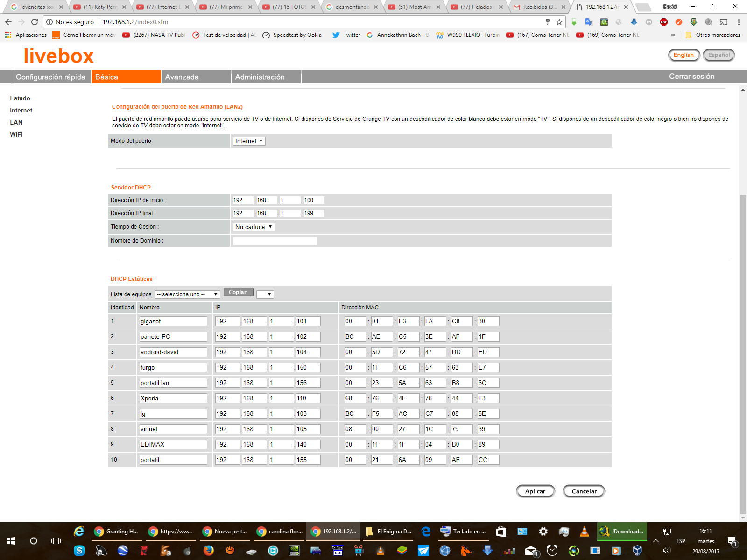Open the Chrome three-dot menu
Screen dimensions: 747x560
[739, 22]
